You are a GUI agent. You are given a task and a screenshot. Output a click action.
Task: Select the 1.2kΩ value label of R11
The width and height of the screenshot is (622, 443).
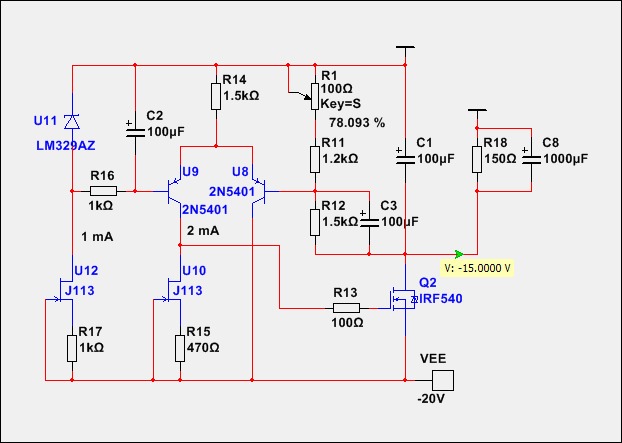coord(340,159)
